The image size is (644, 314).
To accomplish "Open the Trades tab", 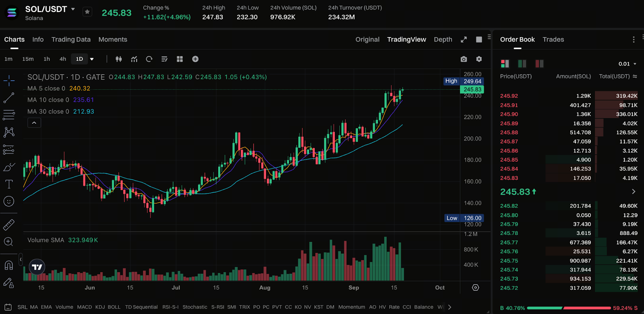I will click(553, 40).
